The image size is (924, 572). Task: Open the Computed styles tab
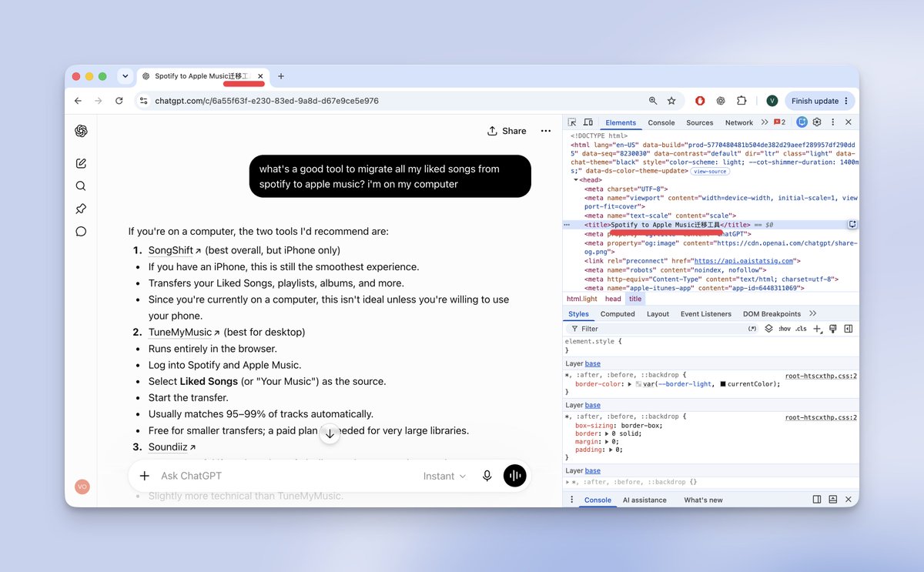click(x=618, y=313)
